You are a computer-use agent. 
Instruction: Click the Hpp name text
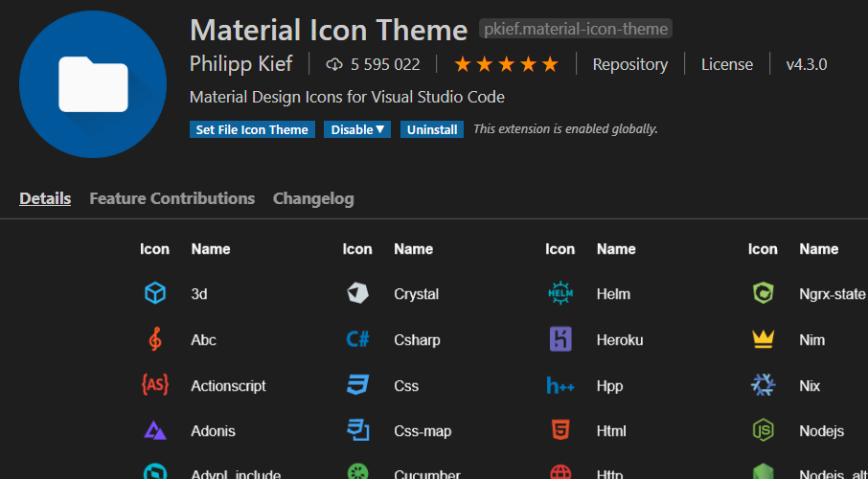click(x=609, y=386)
